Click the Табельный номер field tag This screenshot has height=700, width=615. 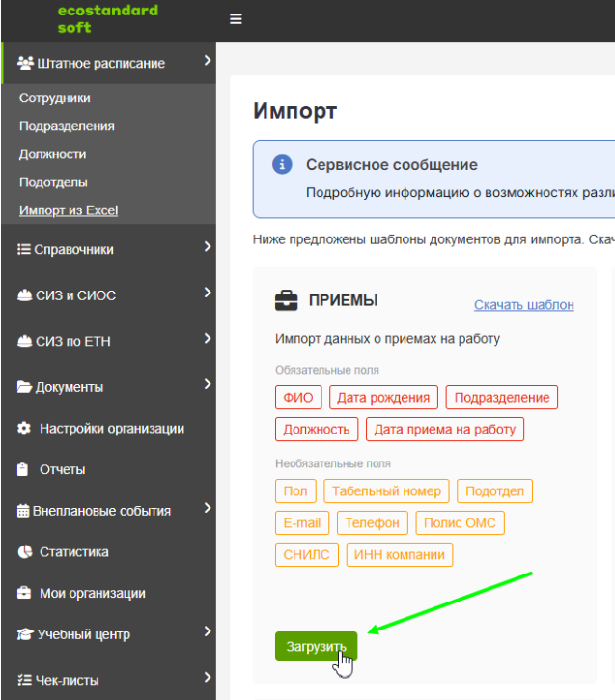tap(386, 491)
